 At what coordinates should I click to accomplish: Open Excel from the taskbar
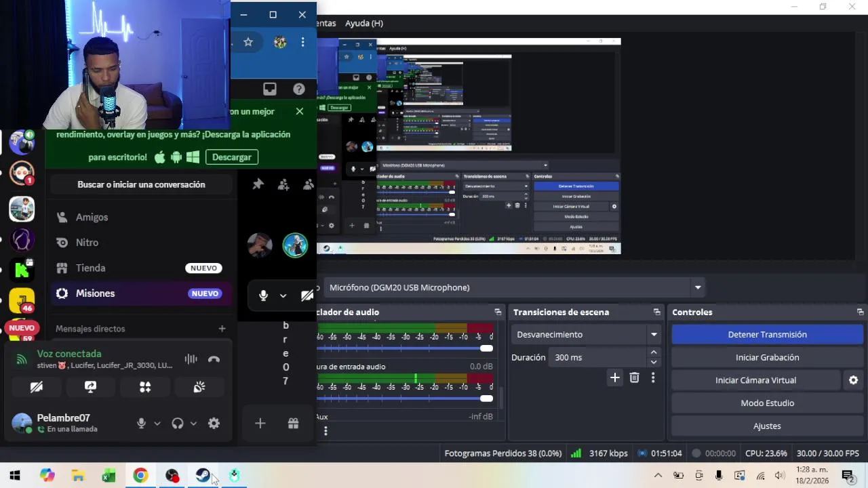[x=108, y=476]
